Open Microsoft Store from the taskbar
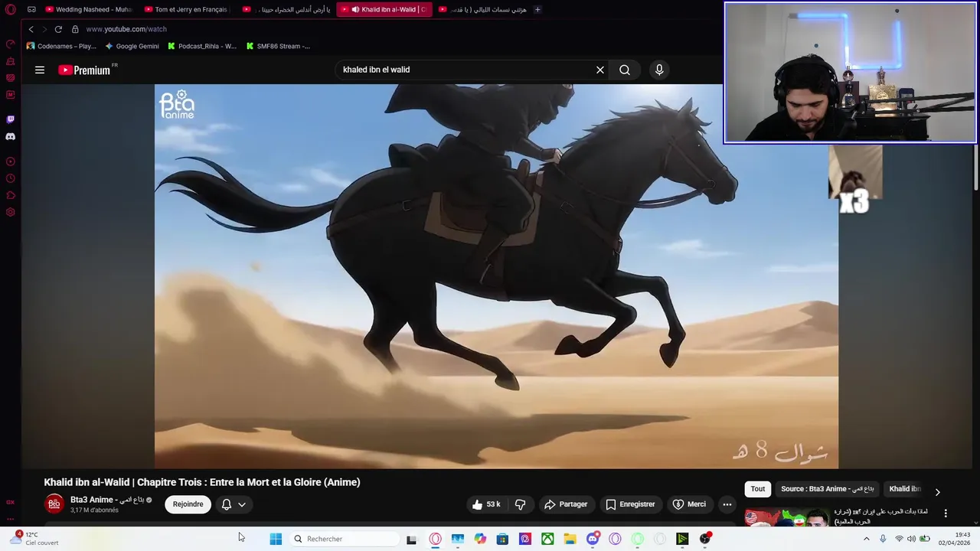The height and width of the screenshot is (551, 980). click(x=502, y=539)
